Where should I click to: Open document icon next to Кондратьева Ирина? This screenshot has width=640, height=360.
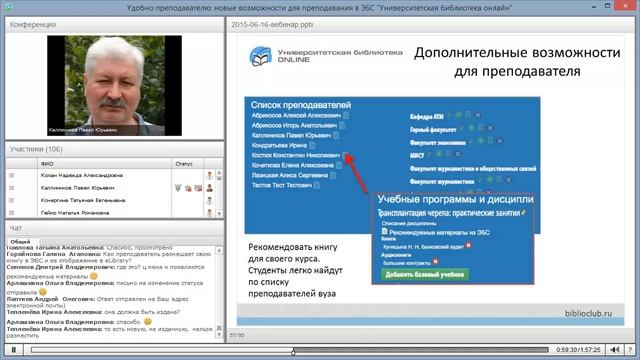coord(312,145)
